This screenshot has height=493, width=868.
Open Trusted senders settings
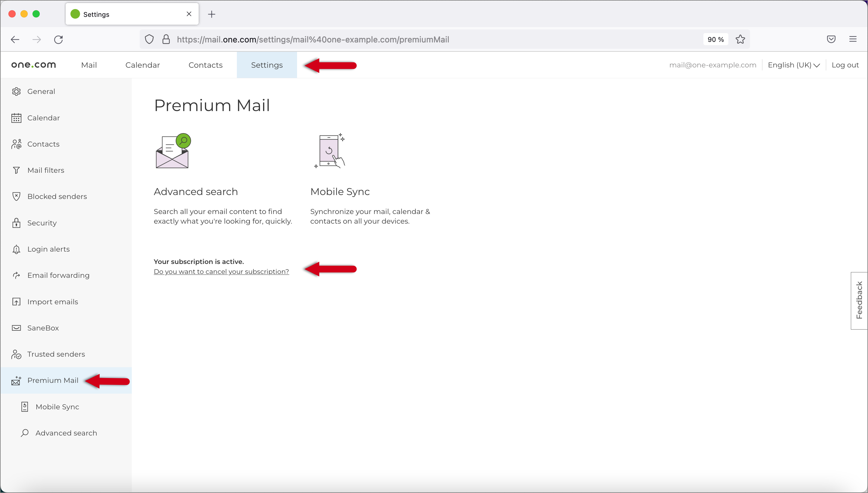coord(66,354)
